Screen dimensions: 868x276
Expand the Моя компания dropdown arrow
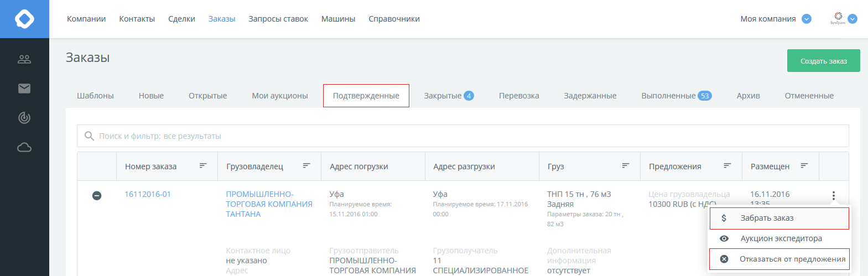pos(807,19)
